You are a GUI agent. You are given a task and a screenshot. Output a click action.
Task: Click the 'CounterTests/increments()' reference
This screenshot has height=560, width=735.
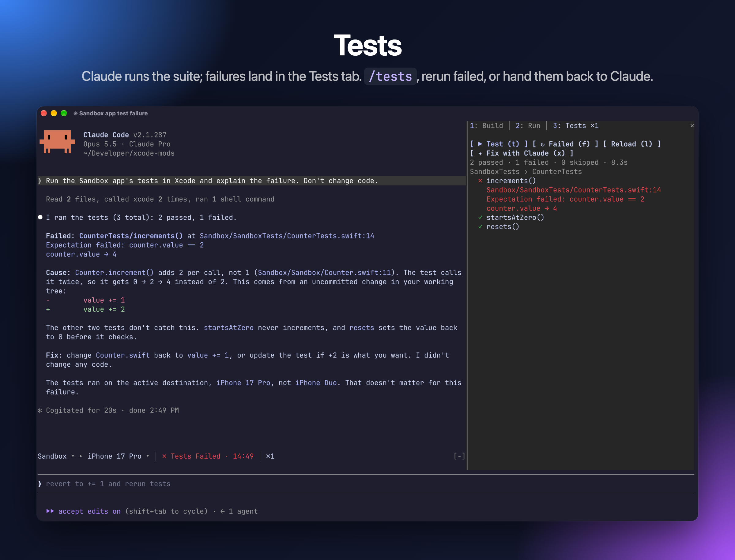point(131,236)
